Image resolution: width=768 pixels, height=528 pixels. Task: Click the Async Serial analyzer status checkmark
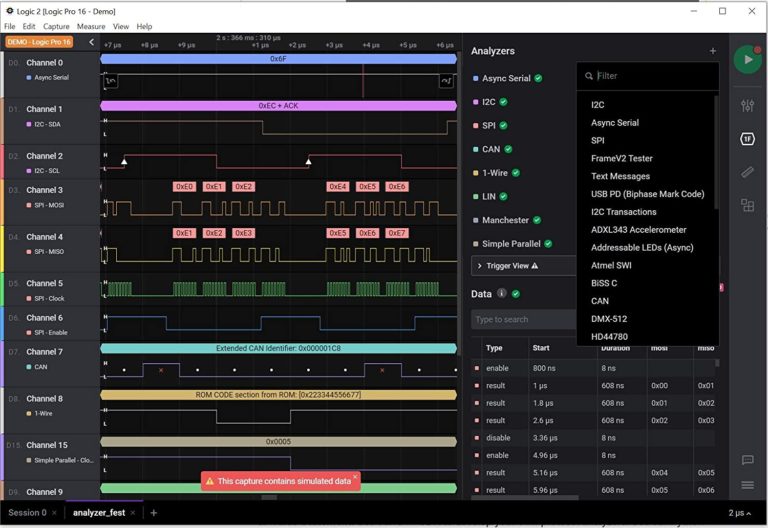(538, 78)
